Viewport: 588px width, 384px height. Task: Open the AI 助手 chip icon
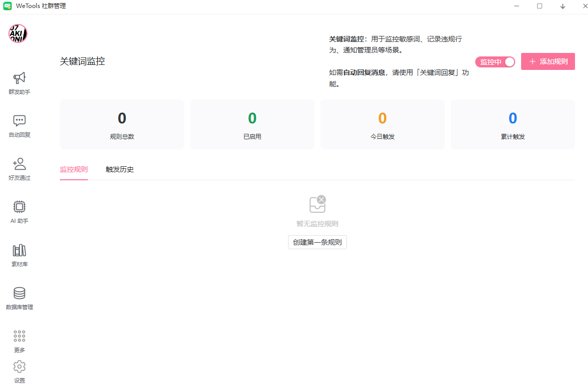click(19, 207)
